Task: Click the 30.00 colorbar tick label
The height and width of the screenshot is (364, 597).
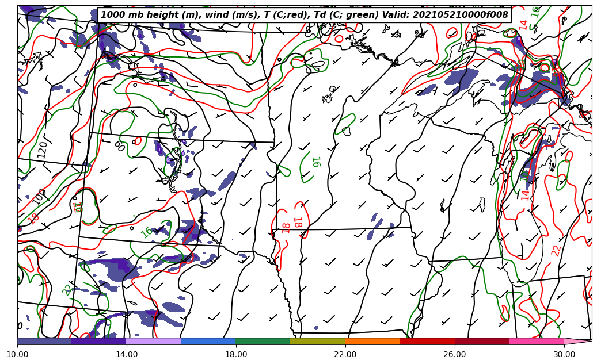Action: coord(564,354)
